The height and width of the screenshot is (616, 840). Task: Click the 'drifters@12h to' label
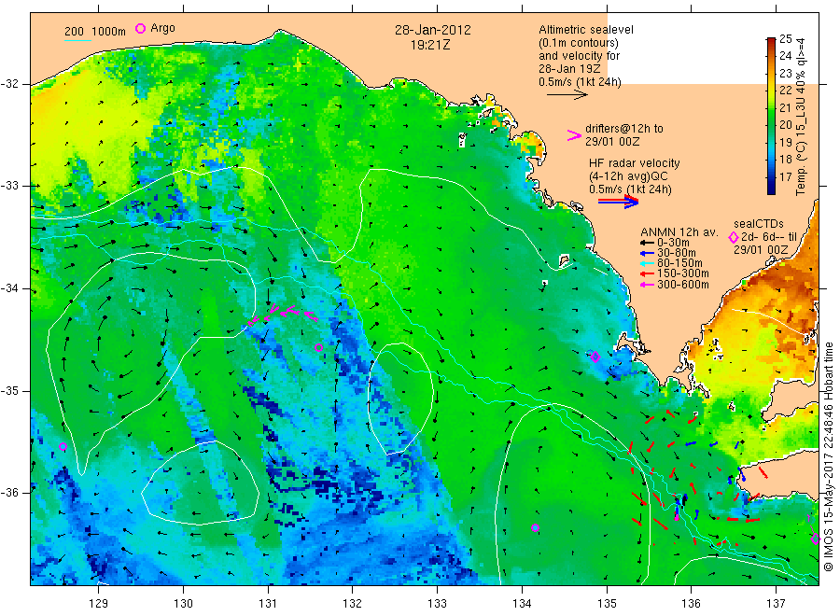(x=624, y=129)
